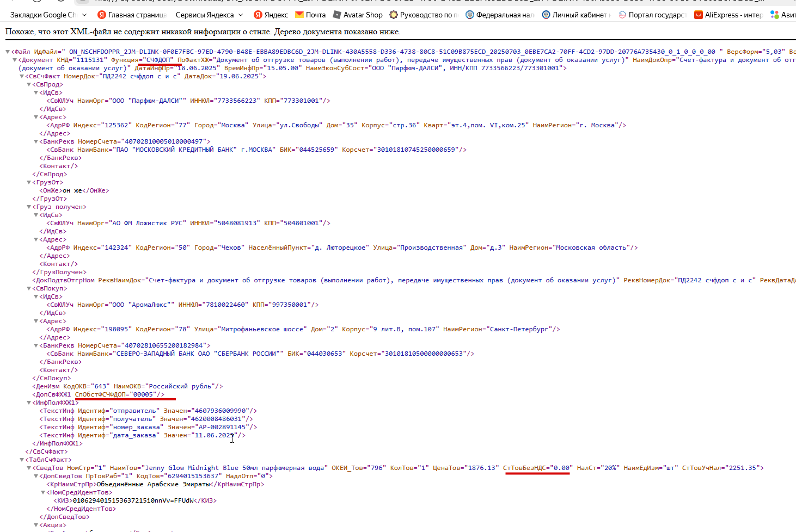The height and width of the screenshot is (532, 796).
Task: Click отправитель value "4607936009990"
Action: pos(220,411)
